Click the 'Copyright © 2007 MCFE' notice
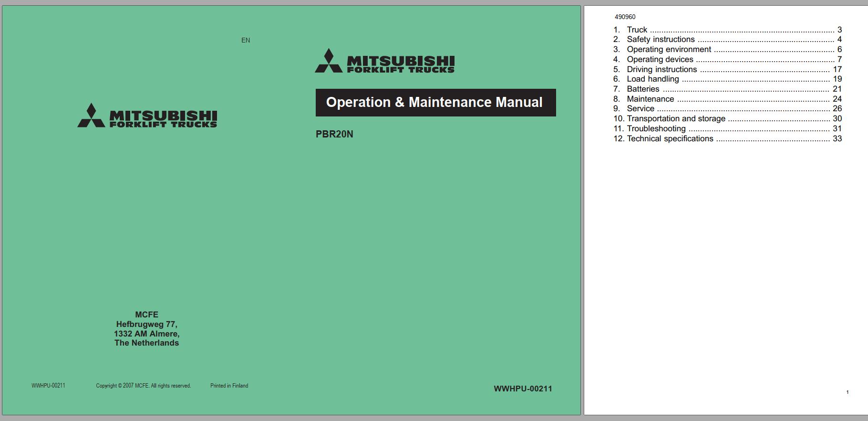 point(144,386)
